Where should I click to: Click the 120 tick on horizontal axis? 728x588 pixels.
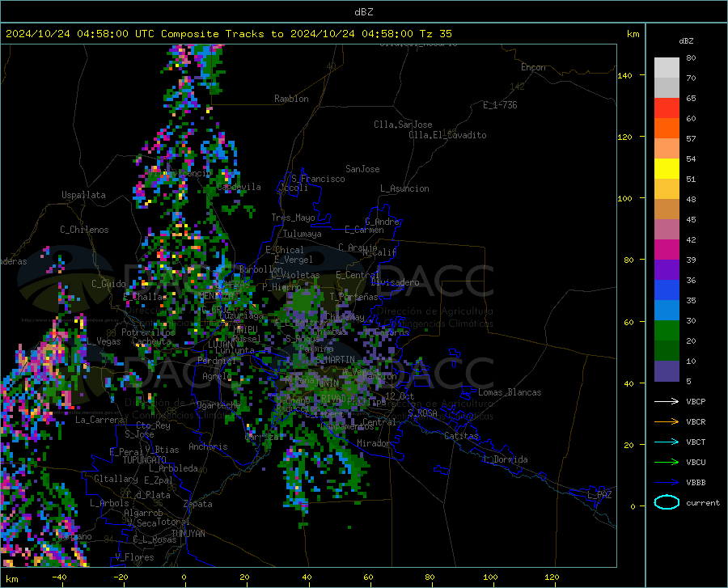click(x=552, y=577)
